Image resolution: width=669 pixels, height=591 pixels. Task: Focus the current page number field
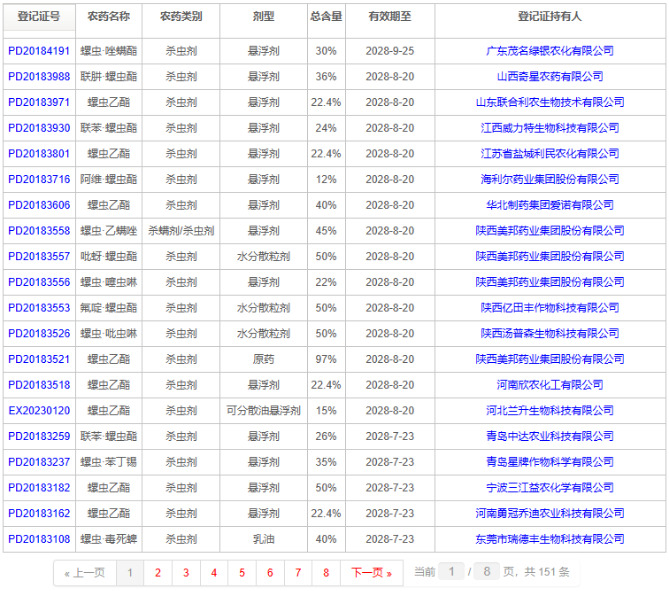click(x=451, y=571)
